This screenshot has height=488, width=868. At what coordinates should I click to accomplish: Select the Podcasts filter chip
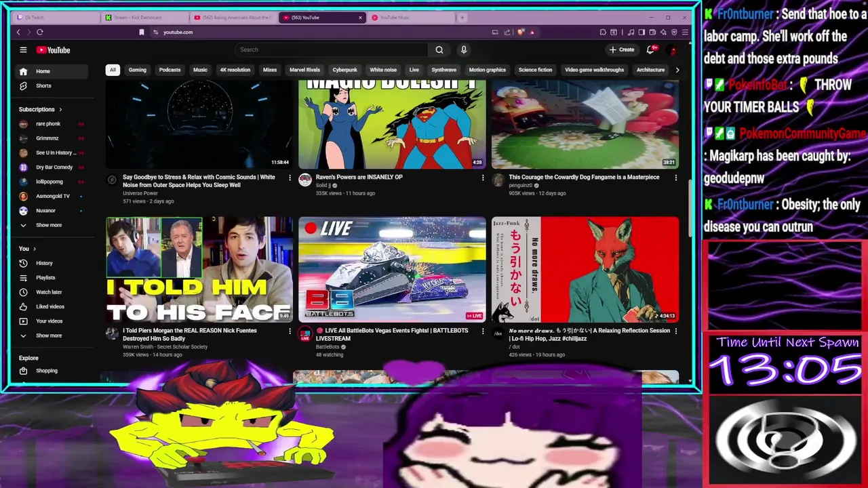pos(170,70)
